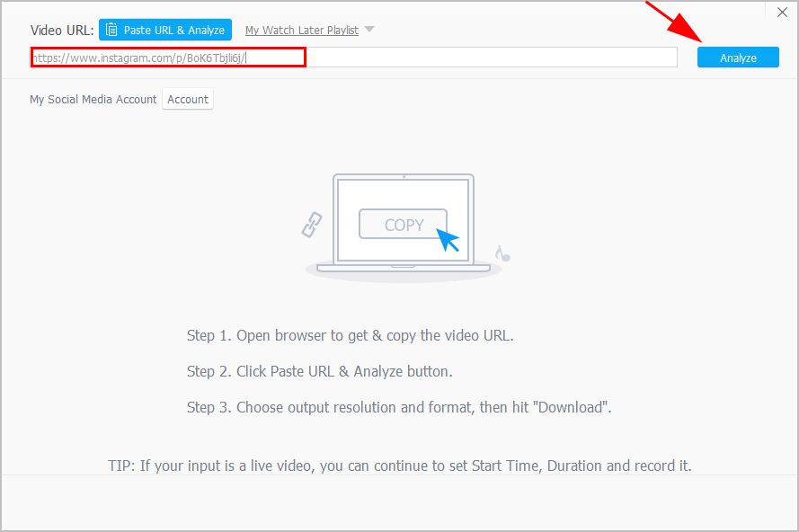Image resolution: width=799 pixels, height=532 pixels.
Task: Select the Step 3 instruction text
Action: 399,407
